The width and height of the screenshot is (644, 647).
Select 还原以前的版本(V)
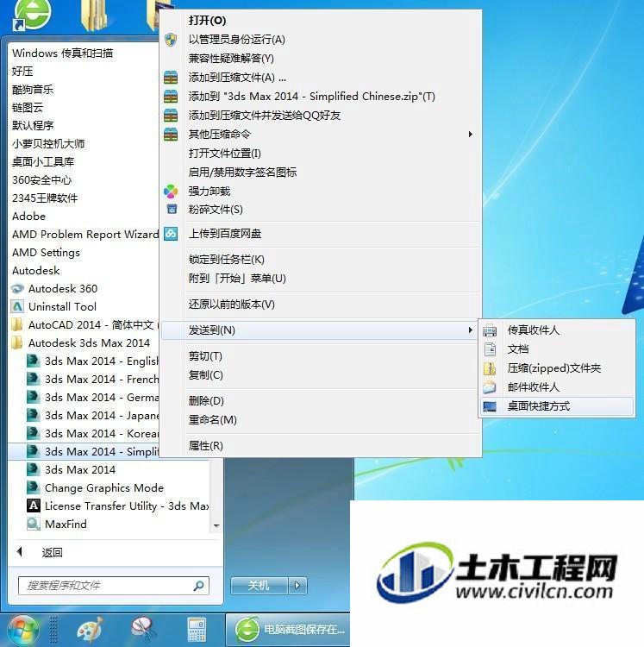click(x=231, y=305)
